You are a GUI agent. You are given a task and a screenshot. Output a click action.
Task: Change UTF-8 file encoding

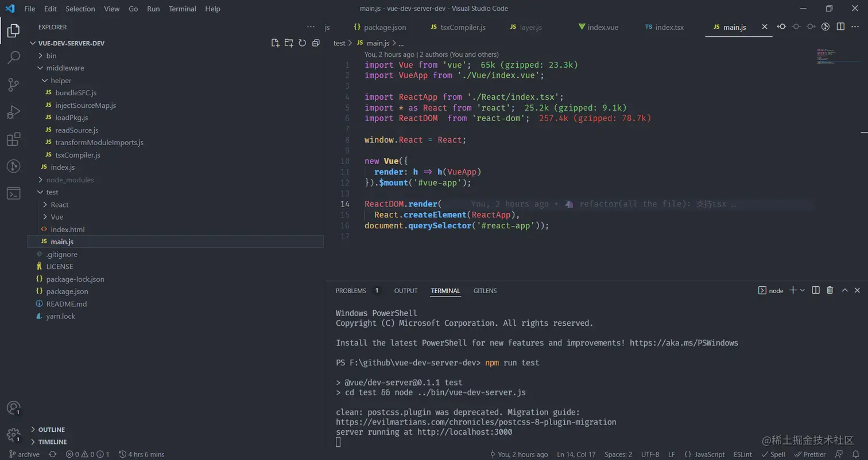click(x=650, y=454)
